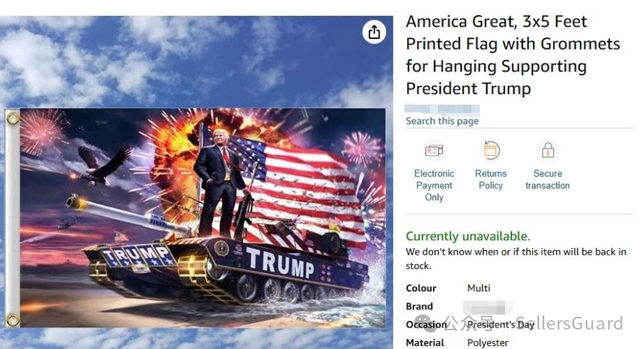Viewport: 644px width, 349px height.
Task: Click the Electronic Payment card icon
Action: tap(434, 151)
